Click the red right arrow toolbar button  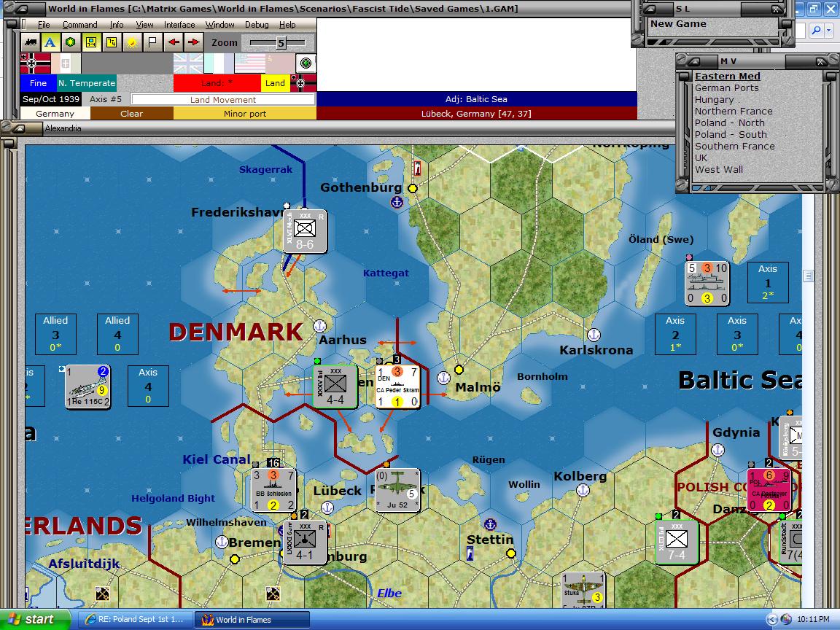tap(193, 42)
